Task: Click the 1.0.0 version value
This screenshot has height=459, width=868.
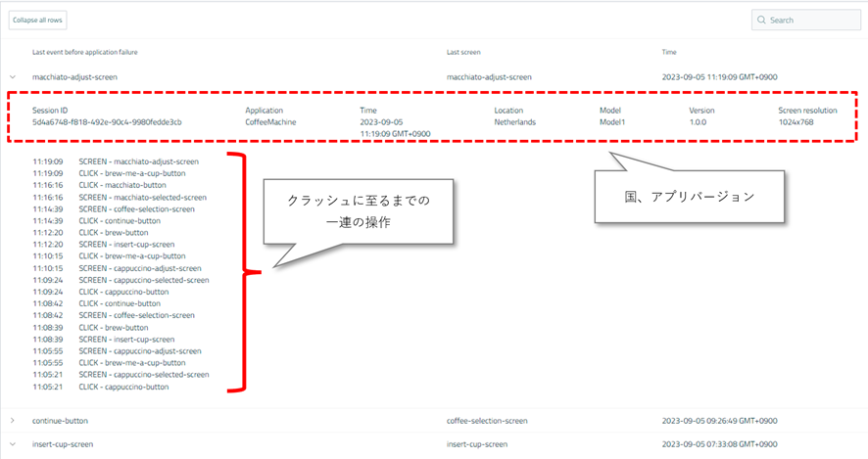Action: pyautogui.click(x=699, y=122)
